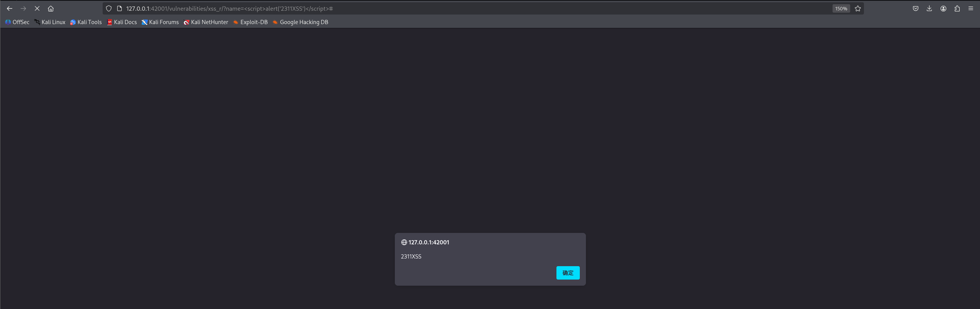Screen dimensions: 980x309
Task: Open the Kali Forums bookmark
Action: [160, 22]
